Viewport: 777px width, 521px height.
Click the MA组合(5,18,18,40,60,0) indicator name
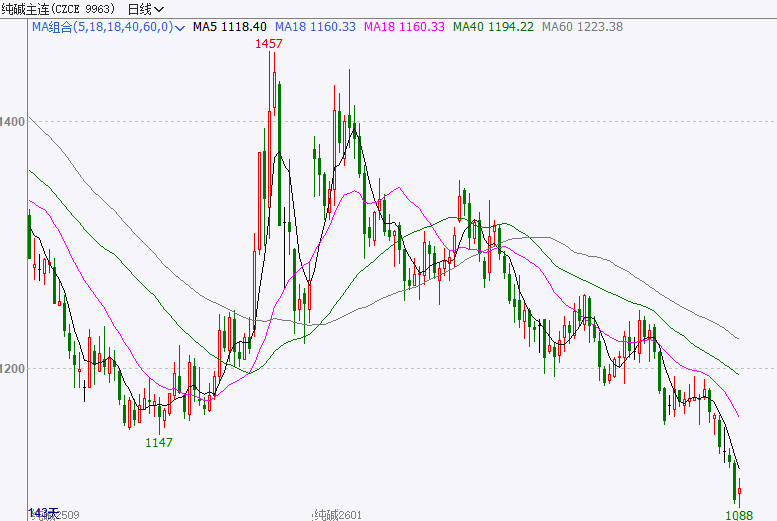point(101,27)
